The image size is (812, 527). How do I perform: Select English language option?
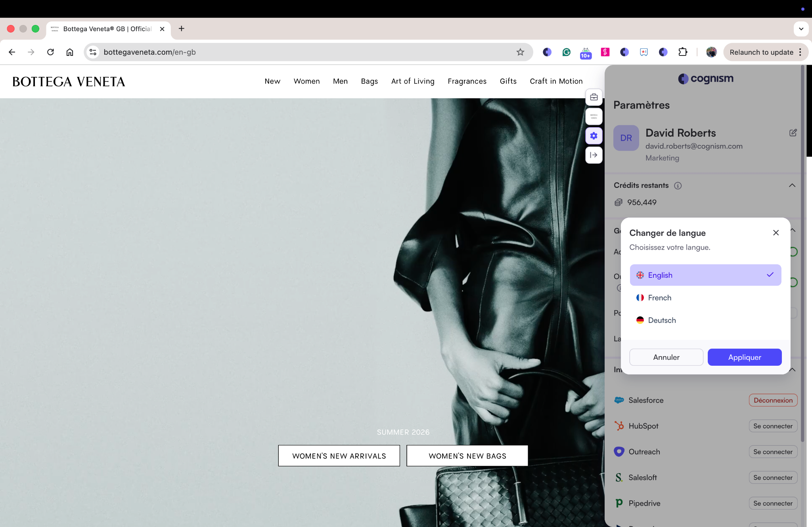pos(705,275)
